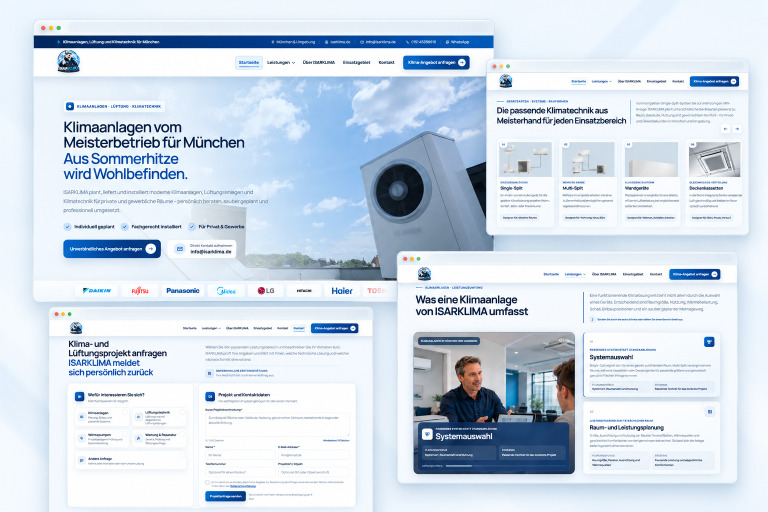
Task: Click the phone number in the top bar
Action: click(x=421, y=42)
